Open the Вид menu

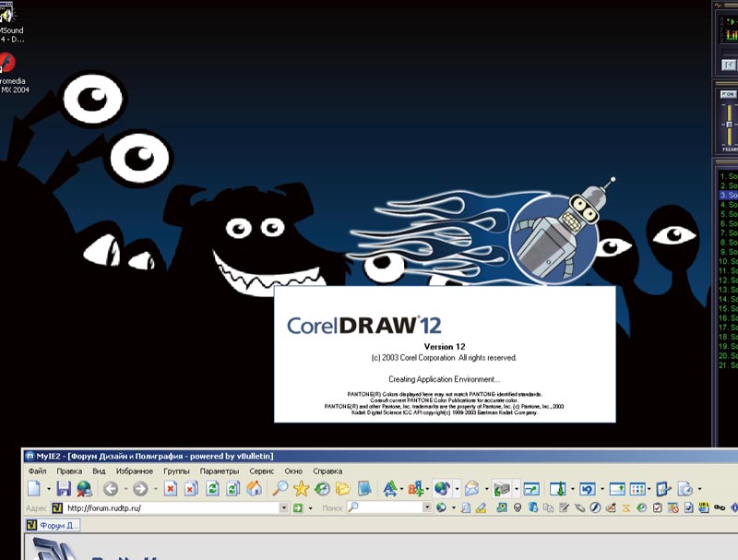point(99,471)
